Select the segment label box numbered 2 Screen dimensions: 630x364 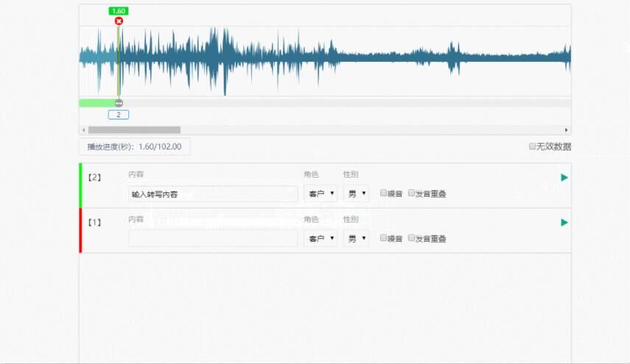[x=119, y=114]
